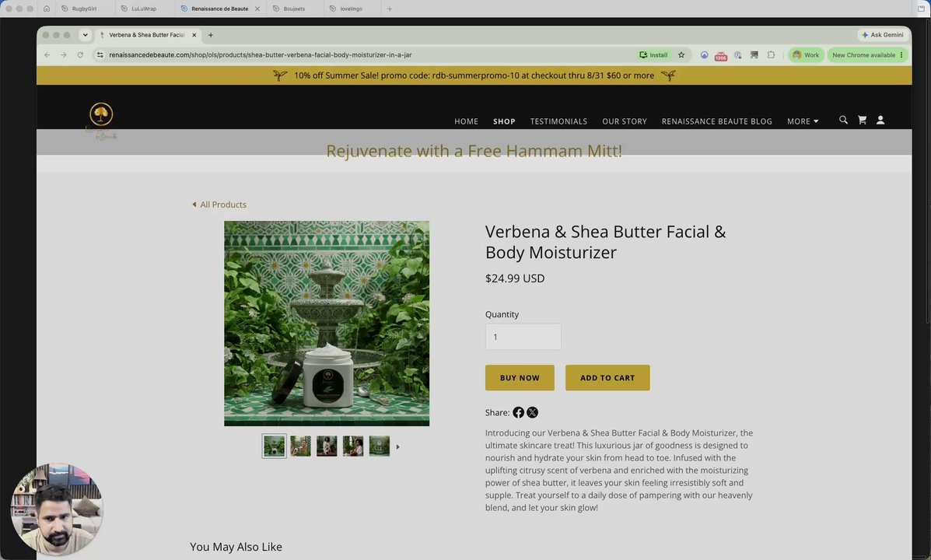Open the site search magnifier icon
Image resolution: width=931 pixels, height=560 pixels.
click(843, 120)
